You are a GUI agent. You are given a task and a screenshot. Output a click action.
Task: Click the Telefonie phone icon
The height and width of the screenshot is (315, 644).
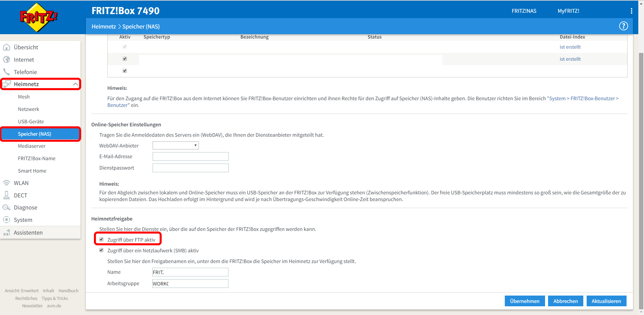pyautogui.click(x=6, y=72)
